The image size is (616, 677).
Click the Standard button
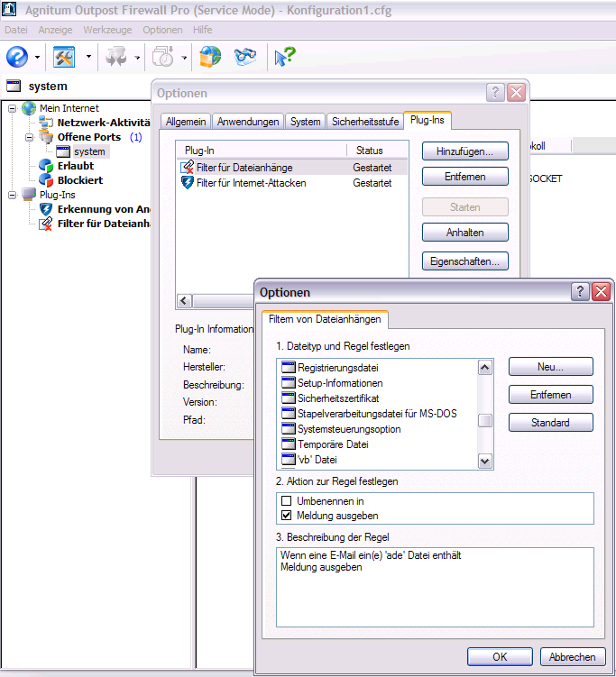click(x=551, y=422)
